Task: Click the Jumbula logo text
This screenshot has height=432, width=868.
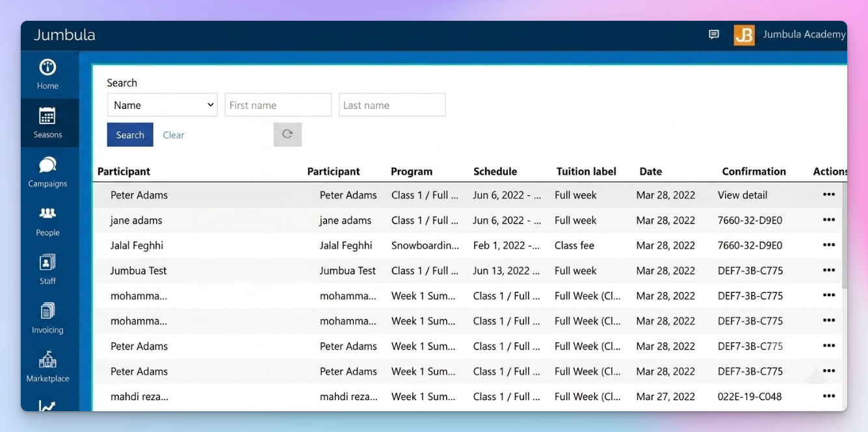Action: (x=64, y=35)
